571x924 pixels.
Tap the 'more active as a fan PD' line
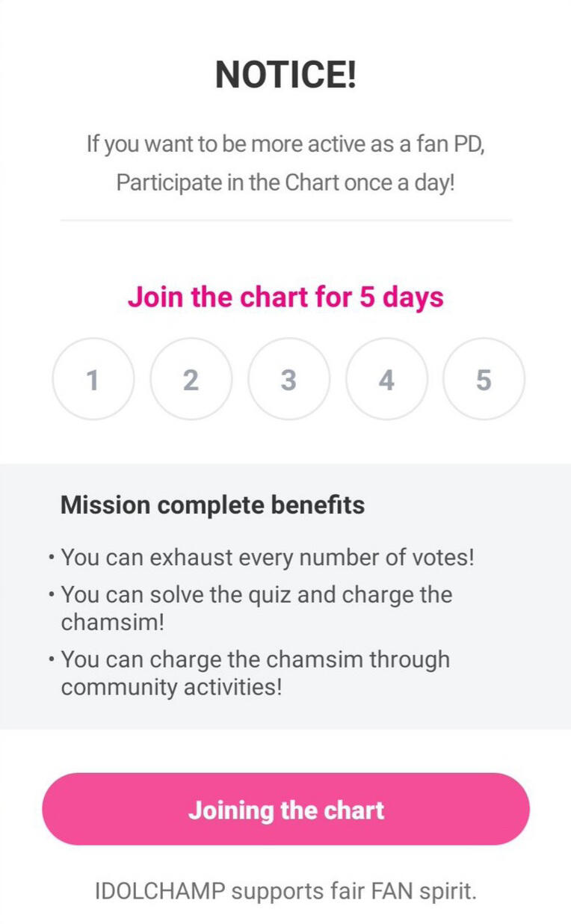(x=285, y=144)
